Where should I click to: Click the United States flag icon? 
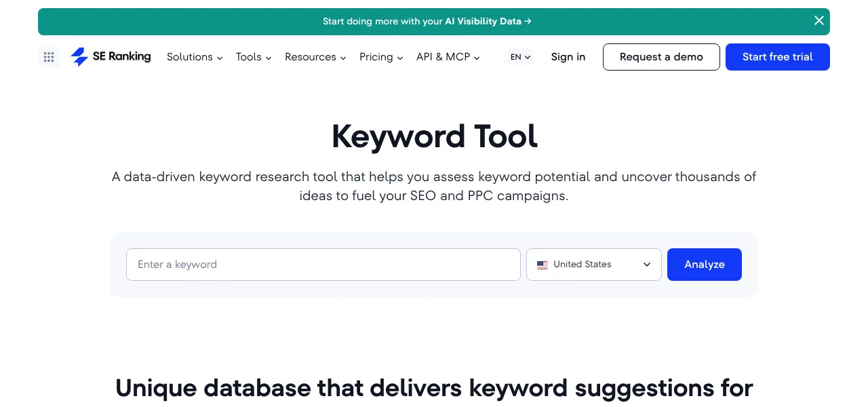pyautogui.click(x=542, y=265)
